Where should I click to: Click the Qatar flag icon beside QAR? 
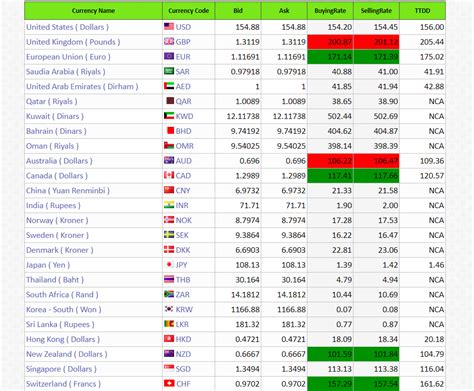170,101
